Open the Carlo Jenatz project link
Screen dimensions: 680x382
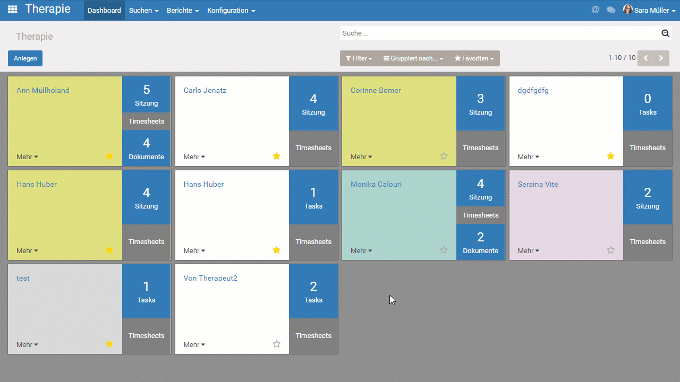205,90
